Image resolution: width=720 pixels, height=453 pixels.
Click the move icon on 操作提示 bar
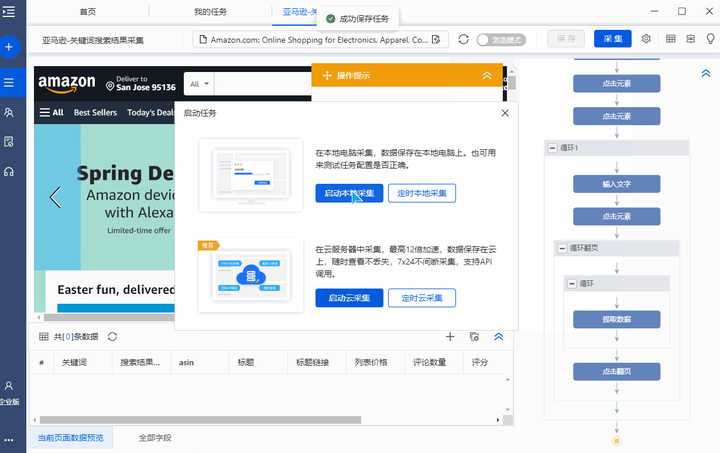327,75
